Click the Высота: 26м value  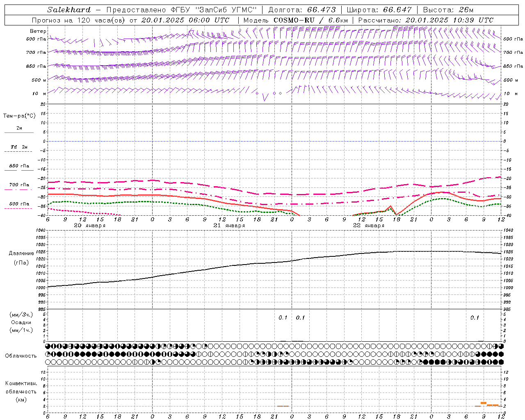tap(448, 10)
